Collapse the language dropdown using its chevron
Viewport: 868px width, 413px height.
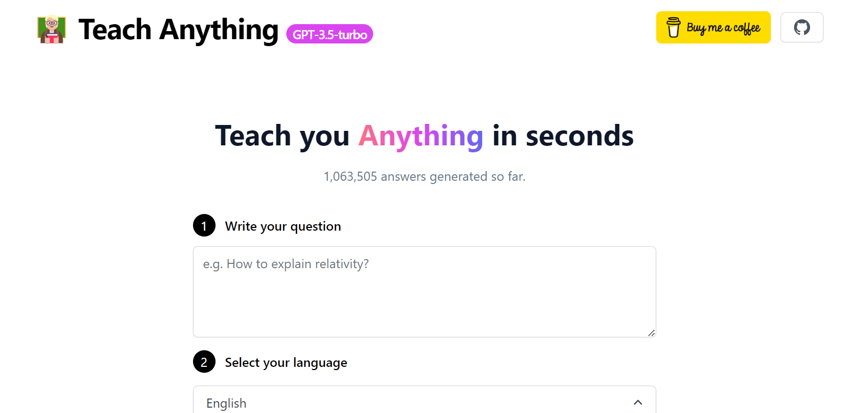[637, 402]
